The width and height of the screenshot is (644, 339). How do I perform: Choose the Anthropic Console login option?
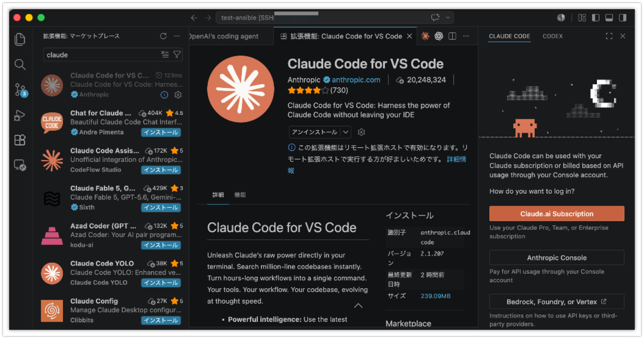(x=557, y=258)
